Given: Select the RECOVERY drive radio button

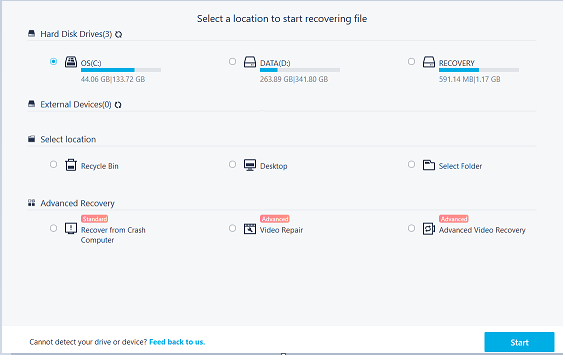Looking at the screenshot, I should click(411, 62).
